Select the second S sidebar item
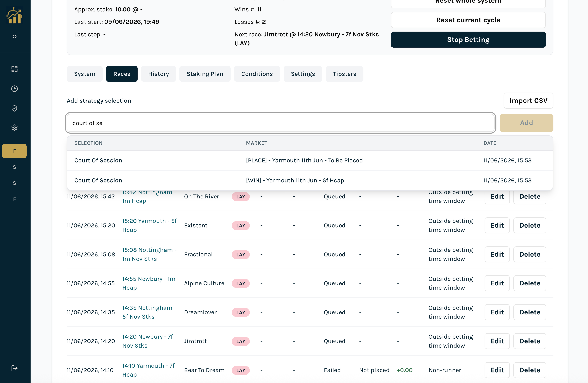Image resolution: width=588 pixels, height=383 pixels. 14,183
